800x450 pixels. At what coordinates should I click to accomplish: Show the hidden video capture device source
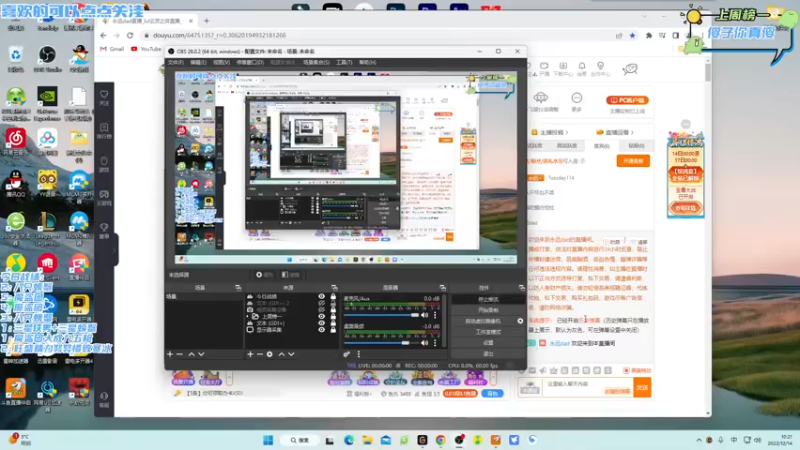point(321,310)
